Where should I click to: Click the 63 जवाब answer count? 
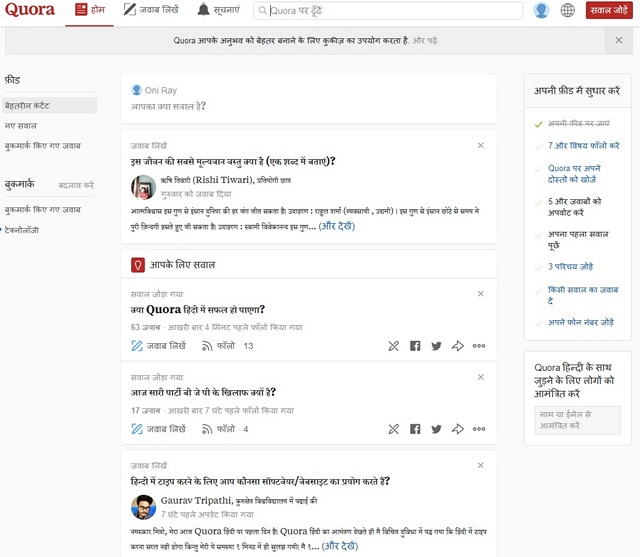click(x=145, y=327)
